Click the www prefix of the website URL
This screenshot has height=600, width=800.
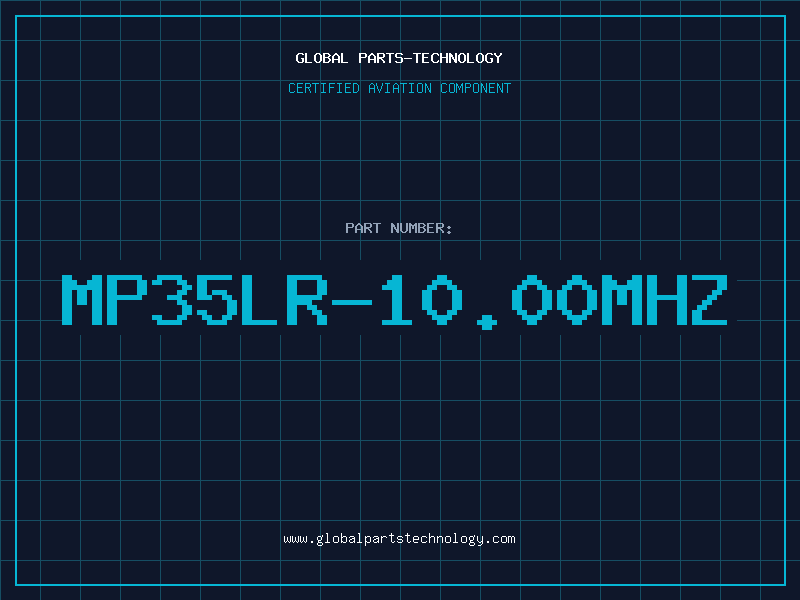click(296, 540)
